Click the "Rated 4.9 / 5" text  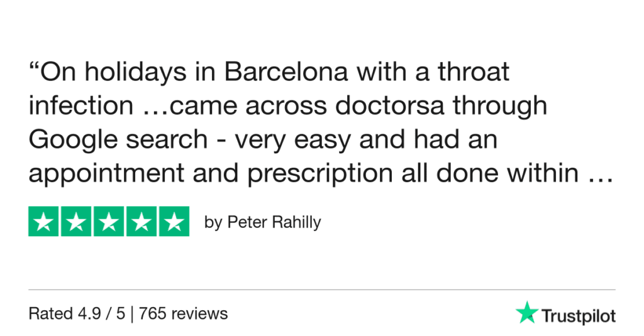[x=78, y=313]
